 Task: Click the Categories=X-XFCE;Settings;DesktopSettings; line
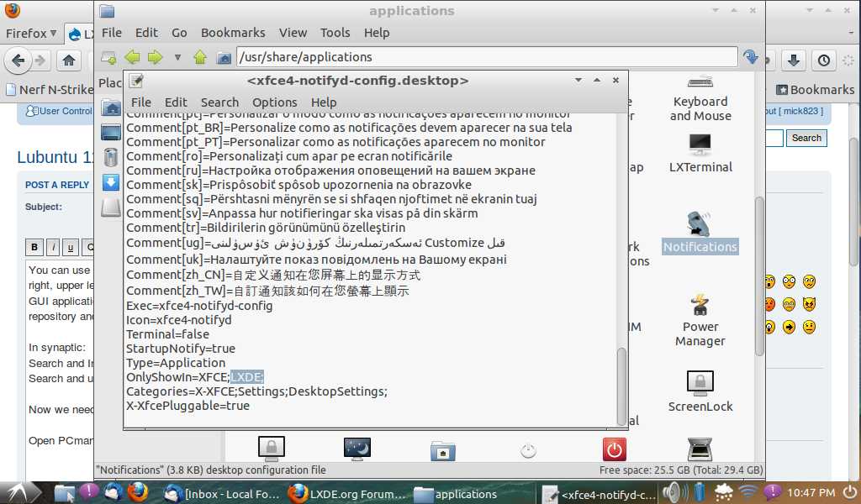tap(256, 391)
